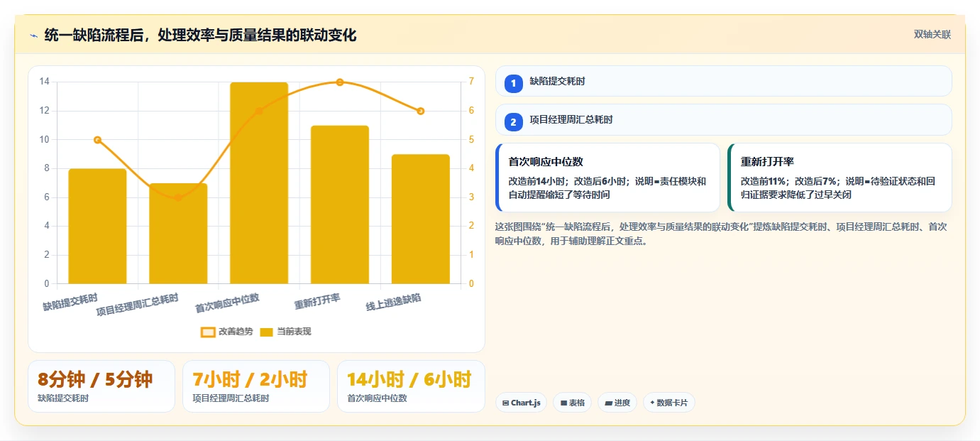Click the 8分钟 / 5分钟 stat card
Viewport: 980px width, 441px height.
(101, 386)
